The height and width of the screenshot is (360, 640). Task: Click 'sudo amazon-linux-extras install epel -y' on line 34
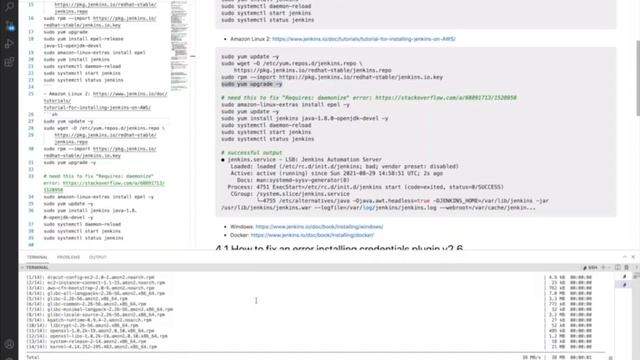pos(98,197)
